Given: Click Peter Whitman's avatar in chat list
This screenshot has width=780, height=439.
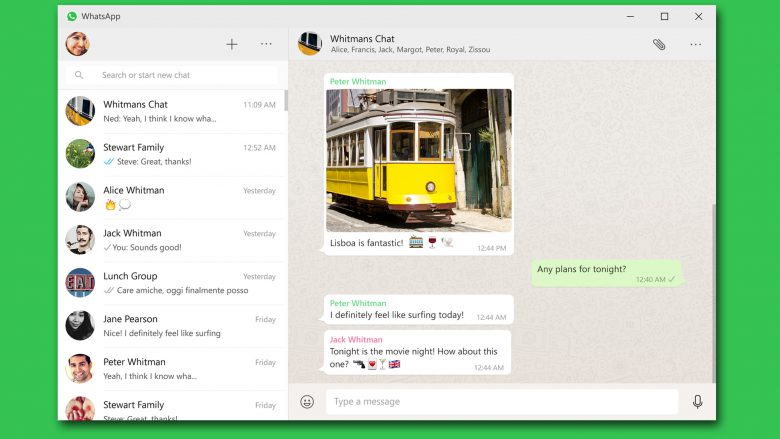Looking at the screenshot, I should coord(80,368).
